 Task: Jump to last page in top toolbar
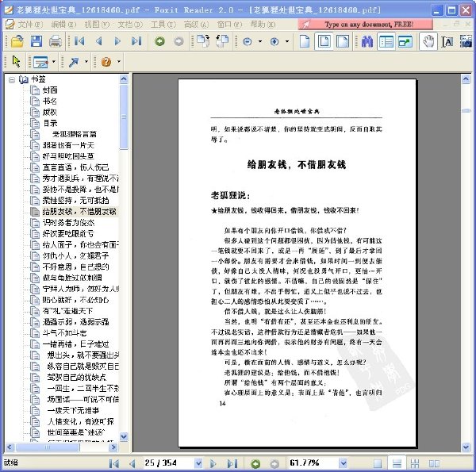[136, 41]
